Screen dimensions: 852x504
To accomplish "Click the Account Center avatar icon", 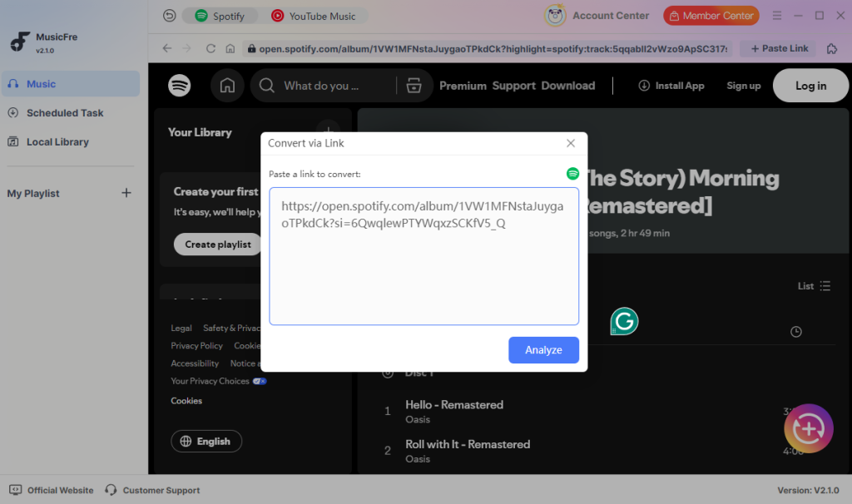I will [555, 16].
